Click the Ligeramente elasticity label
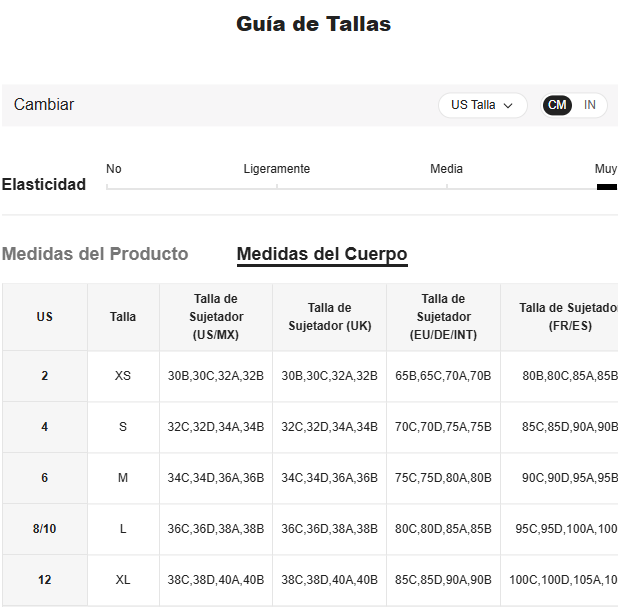This screenshot has height=607, width=623. pos(276,169)
